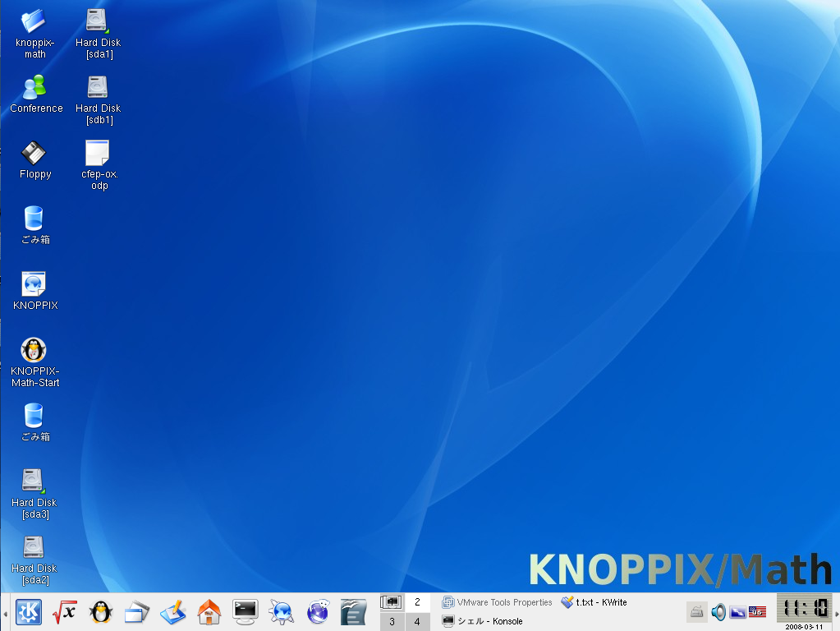Launch Konqueror web browser from panel

[x=282, y=612]
